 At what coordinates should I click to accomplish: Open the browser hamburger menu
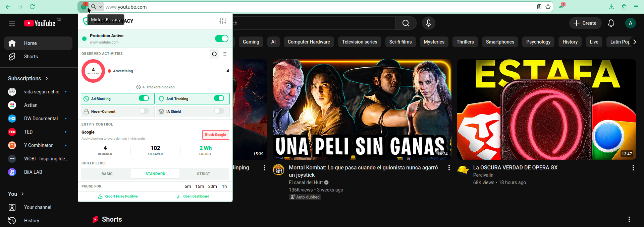(x=636, y=7)
